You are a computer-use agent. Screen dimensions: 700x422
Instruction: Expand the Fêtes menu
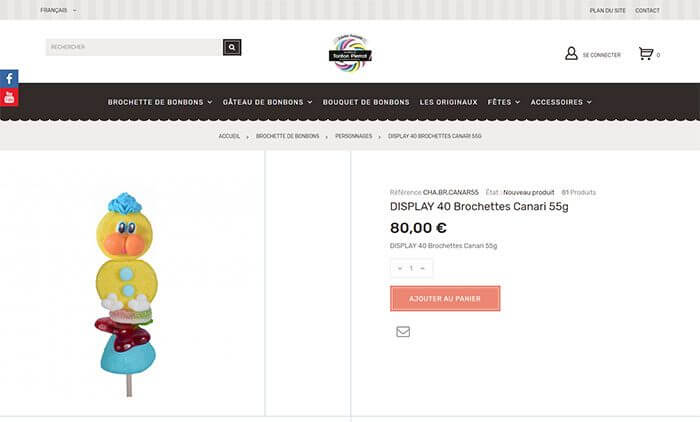click(x=504, y=102)
